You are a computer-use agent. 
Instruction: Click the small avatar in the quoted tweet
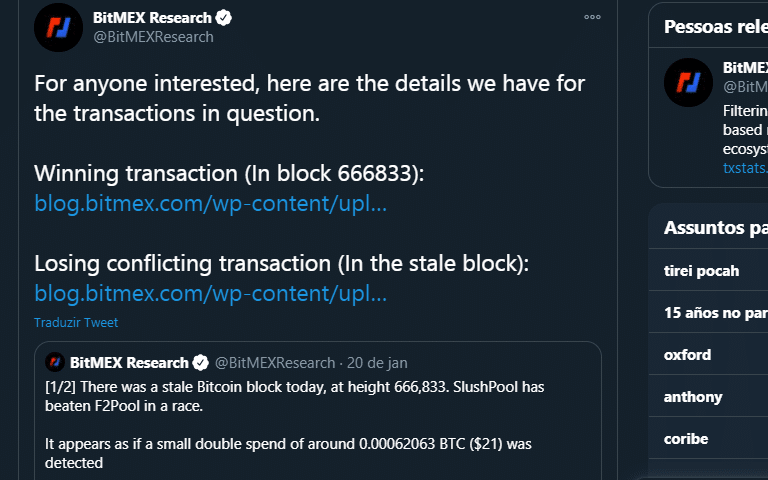[55, 362]
